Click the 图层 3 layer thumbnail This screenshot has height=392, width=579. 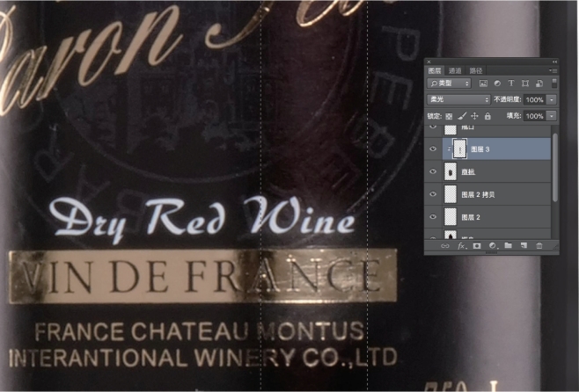pos(459,149)
